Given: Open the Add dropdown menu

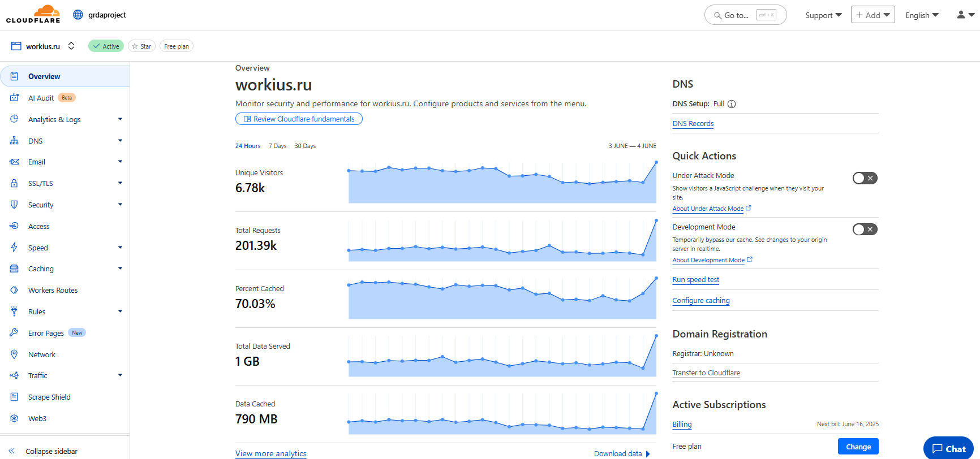Looking at the screenshot, I should (873, 15).
